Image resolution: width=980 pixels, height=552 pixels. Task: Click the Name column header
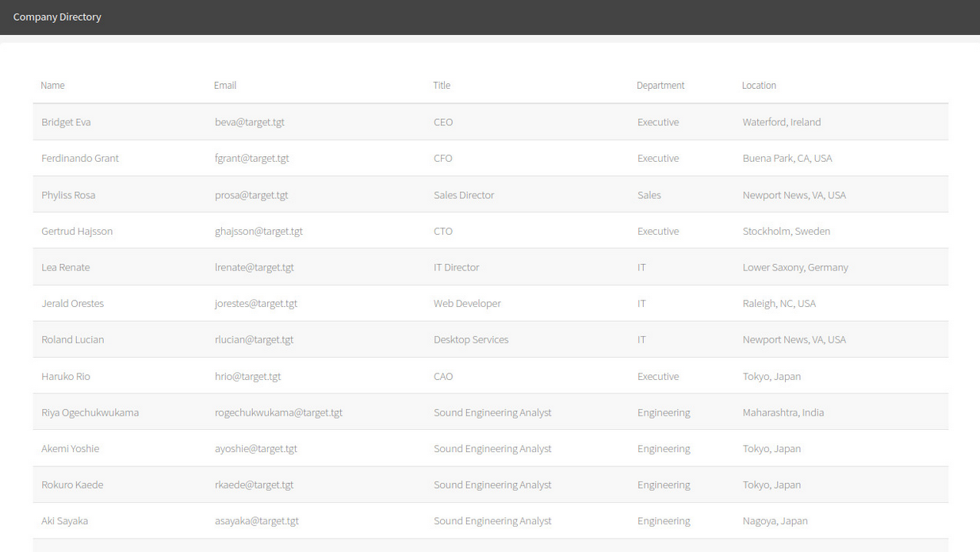[52, 86]
